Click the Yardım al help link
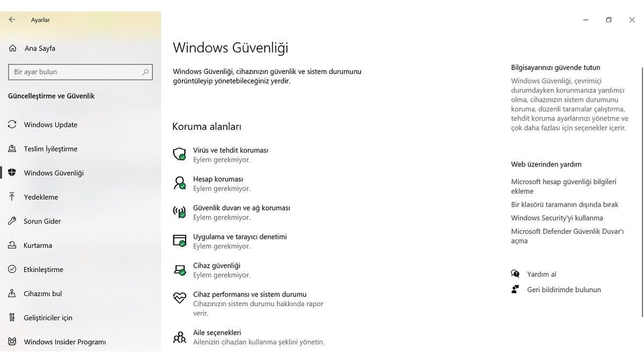Screen dimensions: 644x362 click(541, 274)
